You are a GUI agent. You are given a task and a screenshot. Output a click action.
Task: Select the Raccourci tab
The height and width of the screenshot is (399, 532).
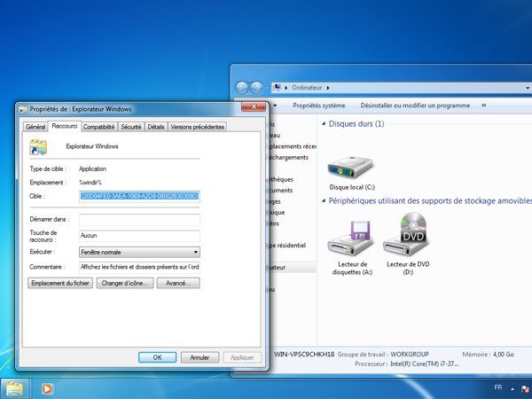point(65,126)
